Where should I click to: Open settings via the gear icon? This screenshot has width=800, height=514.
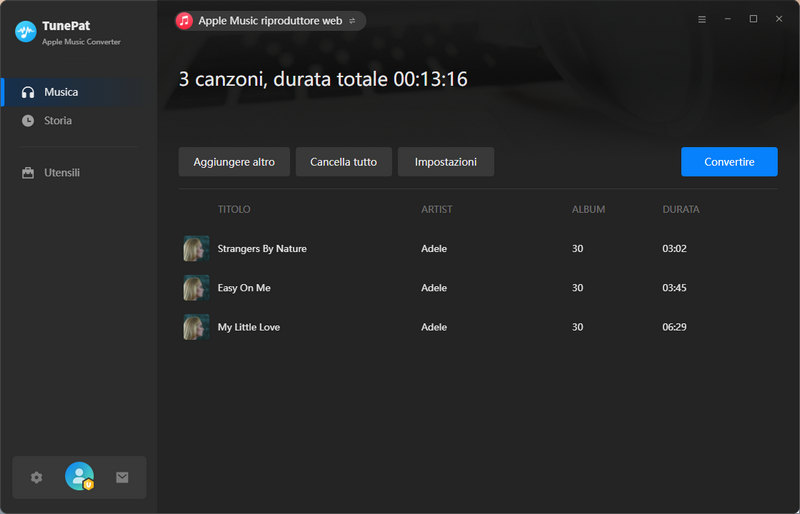(36, 477)
